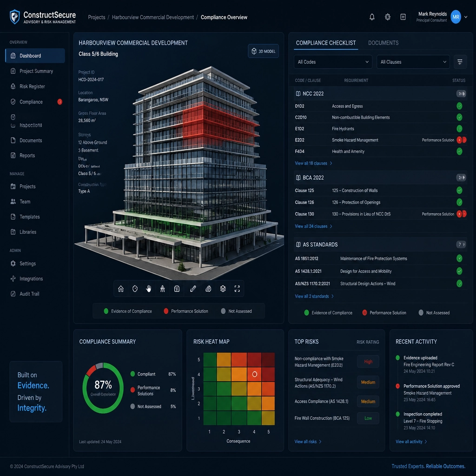Click the green Compliant legend dot in summary

[132, 374]
